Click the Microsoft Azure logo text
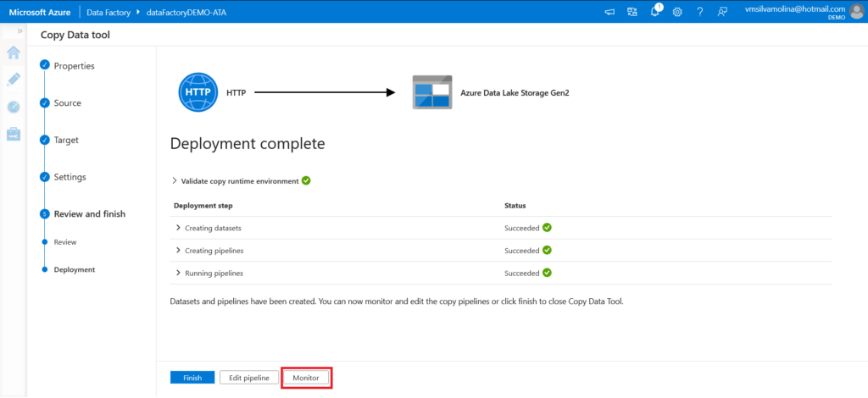The image size is (868, 398). tap(39, 12)
